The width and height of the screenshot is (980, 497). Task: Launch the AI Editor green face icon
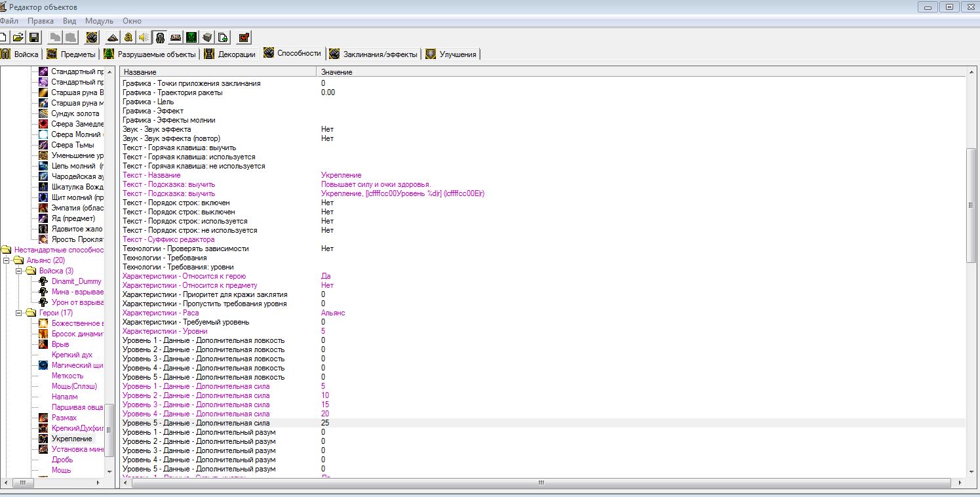click(191, 37)
